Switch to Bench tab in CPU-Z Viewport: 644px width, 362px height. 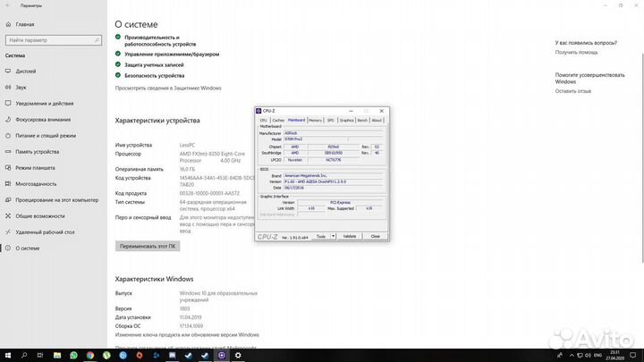coord(362,121)
